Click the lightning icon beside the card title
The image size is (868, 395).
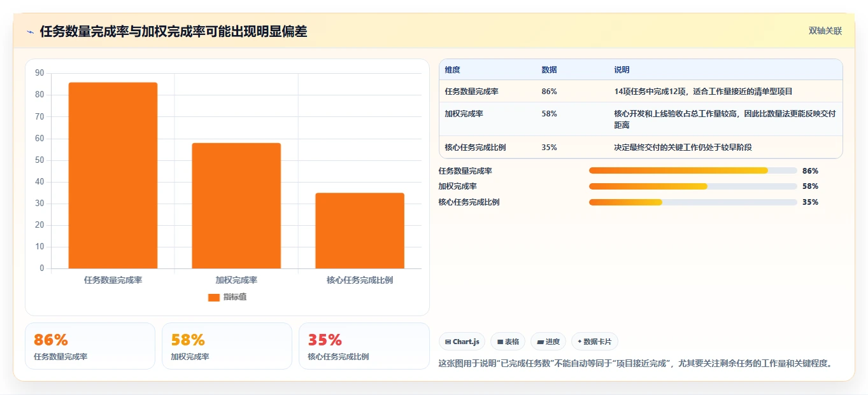30,32
